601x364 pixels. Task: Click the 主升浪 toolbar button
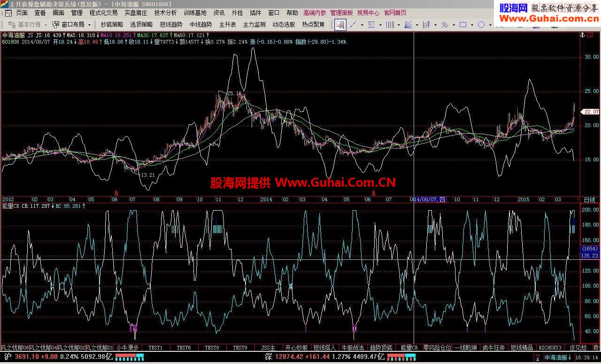[x=228, y=24]
